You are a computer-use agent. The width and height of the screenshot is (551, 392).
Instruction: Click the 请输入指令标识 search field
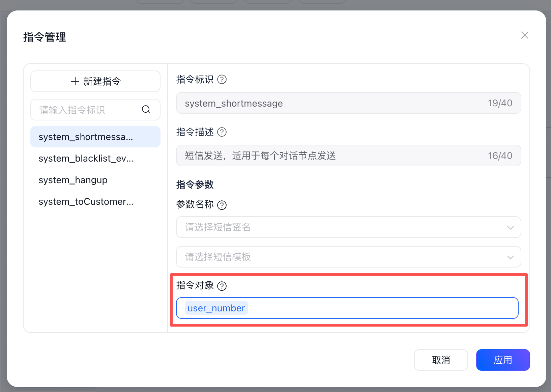pos(88,110)
